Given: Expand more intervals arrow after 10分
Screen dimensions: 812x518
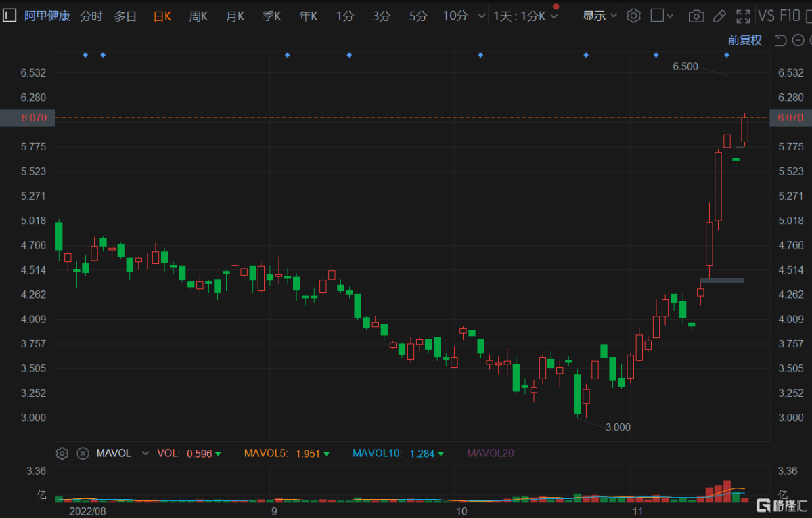Looking at the screenshot, I should click(482, 16).
